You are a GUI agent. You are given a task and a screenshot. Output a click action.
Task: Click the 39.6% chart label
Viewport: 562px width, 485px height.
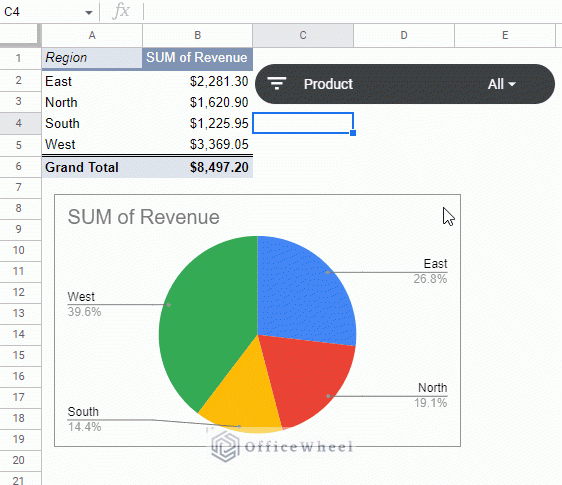click(84, 312)
